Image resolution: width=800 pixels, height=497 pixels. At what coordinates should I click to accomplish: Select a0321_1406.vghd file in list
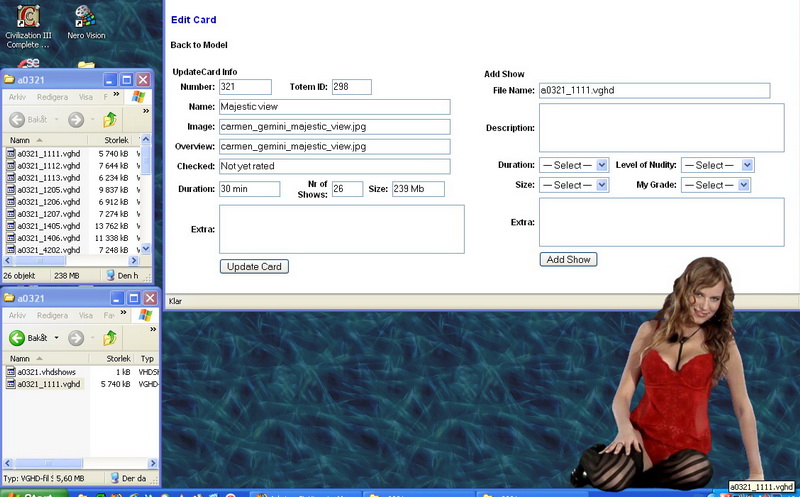click(x=47, y=238)
